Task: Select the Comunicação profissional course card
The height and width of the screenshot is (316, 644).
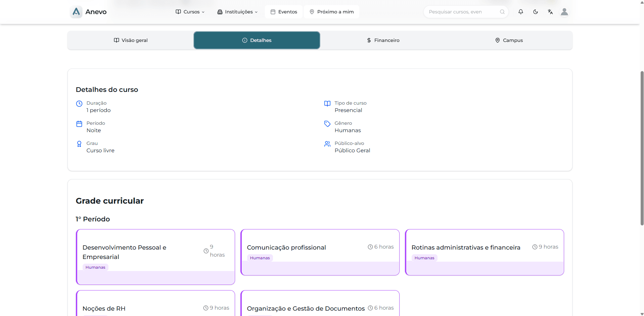Action: pyautogui.click(x=320, y=252)
